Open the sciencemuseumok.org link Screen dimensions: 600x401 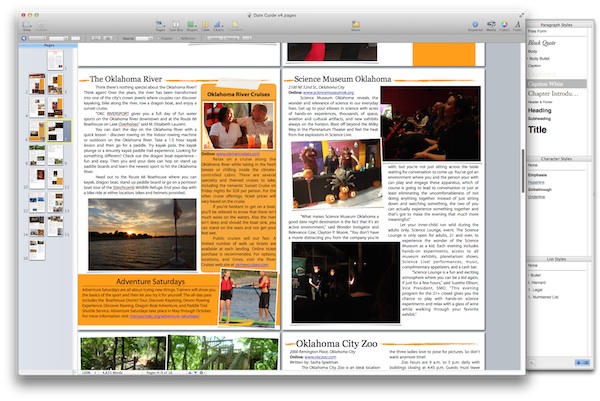(x=328, y=93)
